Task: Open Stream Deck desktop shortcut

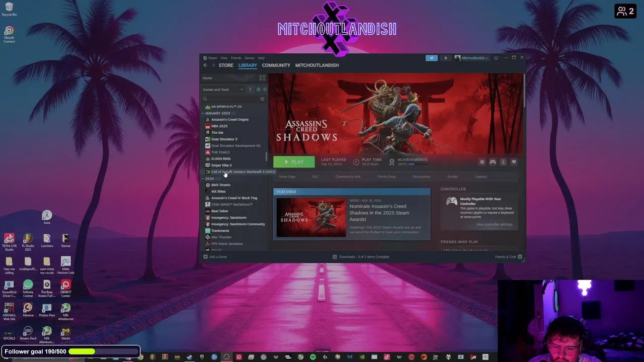Action: [x=28, y=333]
